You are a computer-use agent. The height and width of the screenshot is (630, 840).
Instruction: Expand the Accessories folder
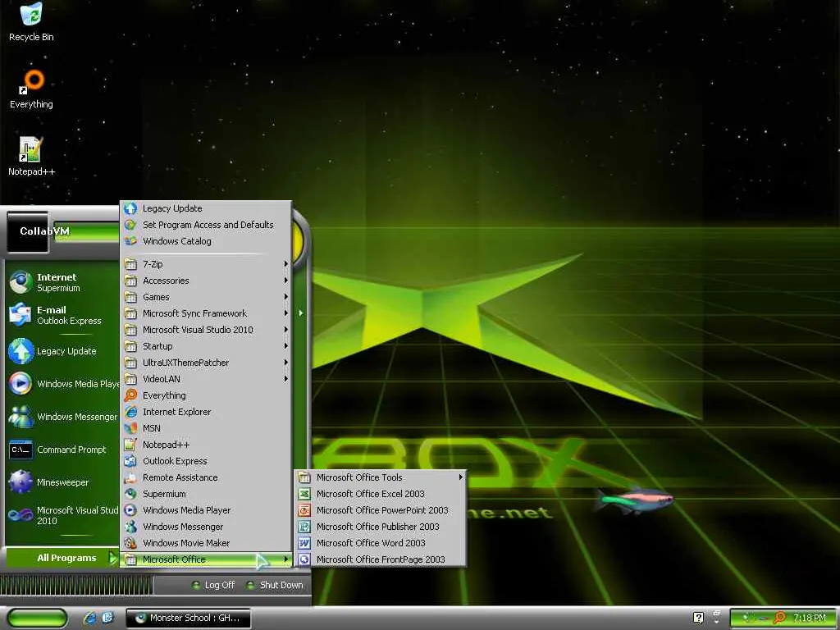[206, 281]
